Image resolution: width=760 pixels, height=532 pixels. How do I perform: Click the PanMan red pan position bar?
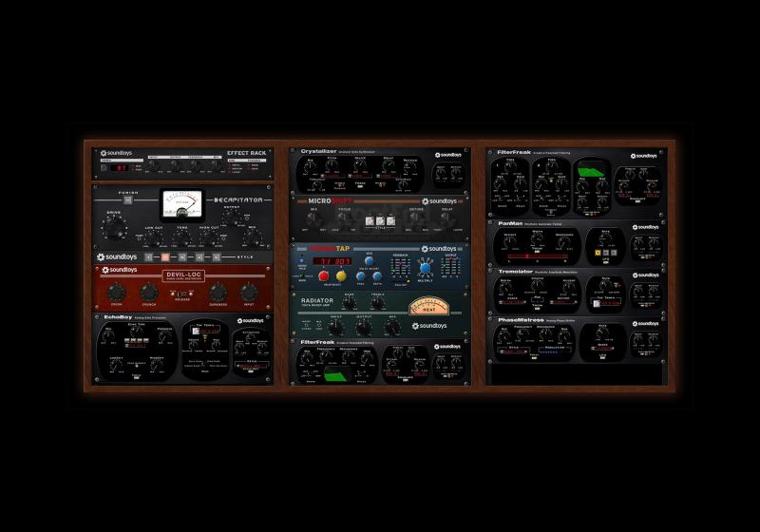point(537,256)
